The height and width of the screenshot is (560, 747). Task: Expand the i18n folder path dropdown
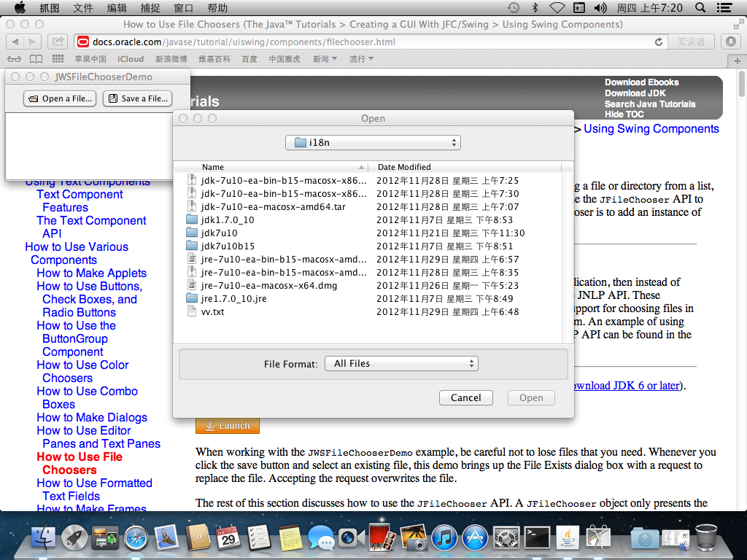(373, 142)
